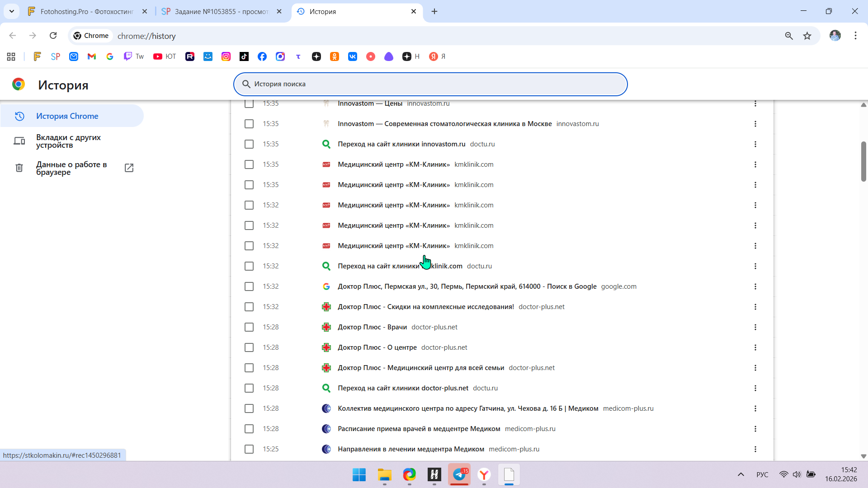Expand tab search dropdown arrow
Screen dimensions: 868x488
click(12, 11)
